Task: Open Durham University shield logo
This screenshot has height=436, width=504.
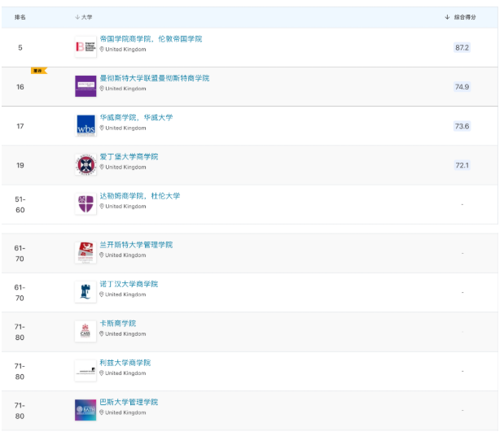Action: (x=85, y=204)
